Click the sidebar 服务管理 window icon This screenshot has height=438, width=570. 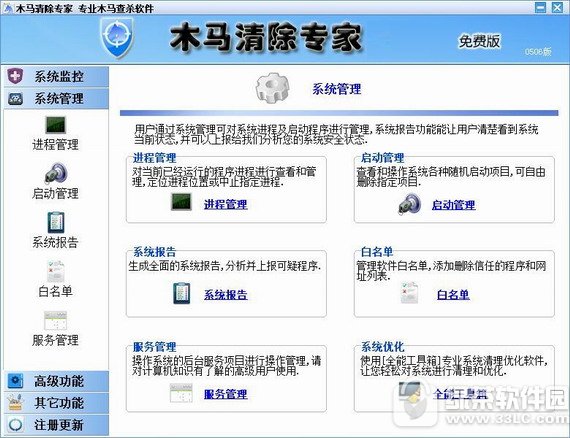click(x=56, y=320)
